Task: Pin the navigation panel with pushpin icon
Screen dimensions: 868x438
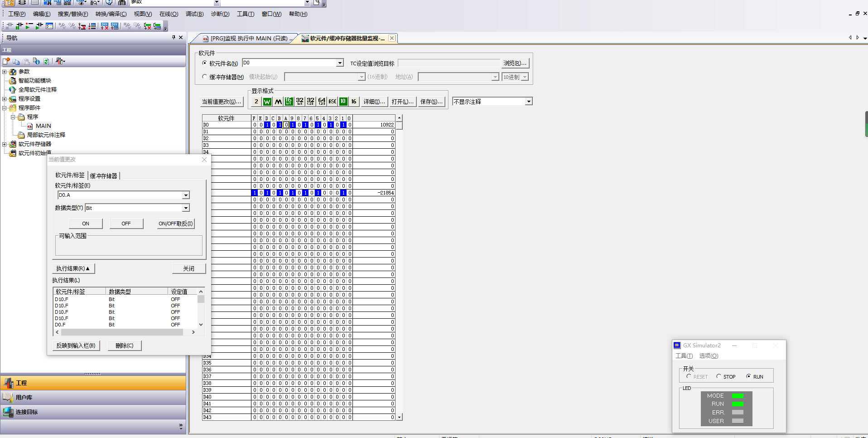Action: pyautogui.click(x=174, y=38)
